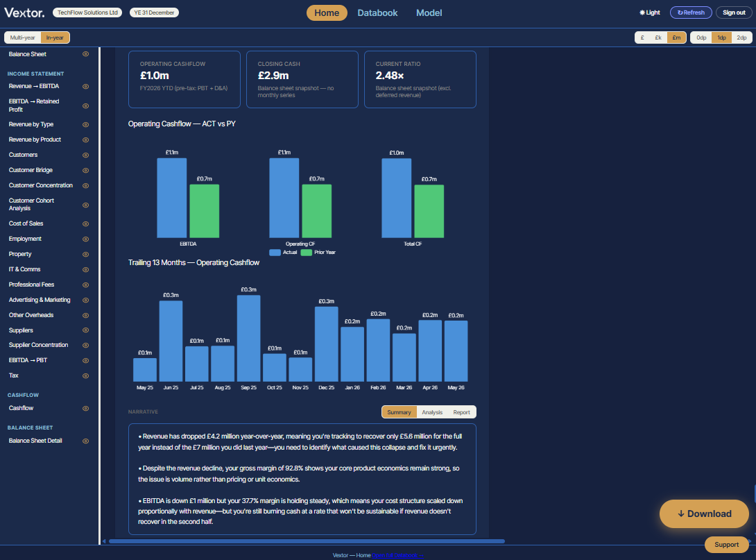Click the eye icon for IT & Comms
The height and width of the screenshot is (560, 756).
coord(85,270)
